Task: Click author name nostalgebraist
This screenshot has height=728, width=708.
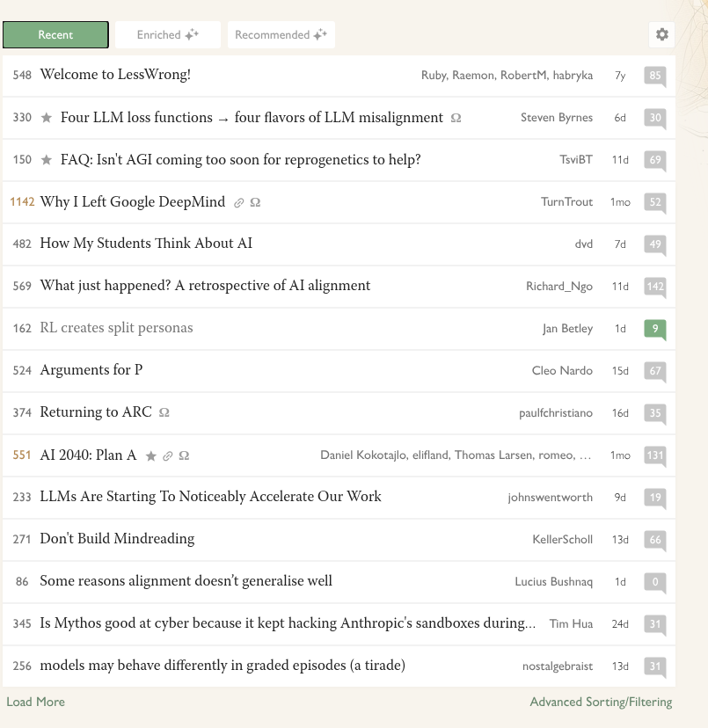Action: pyautogui.click(x=558, y=666)
